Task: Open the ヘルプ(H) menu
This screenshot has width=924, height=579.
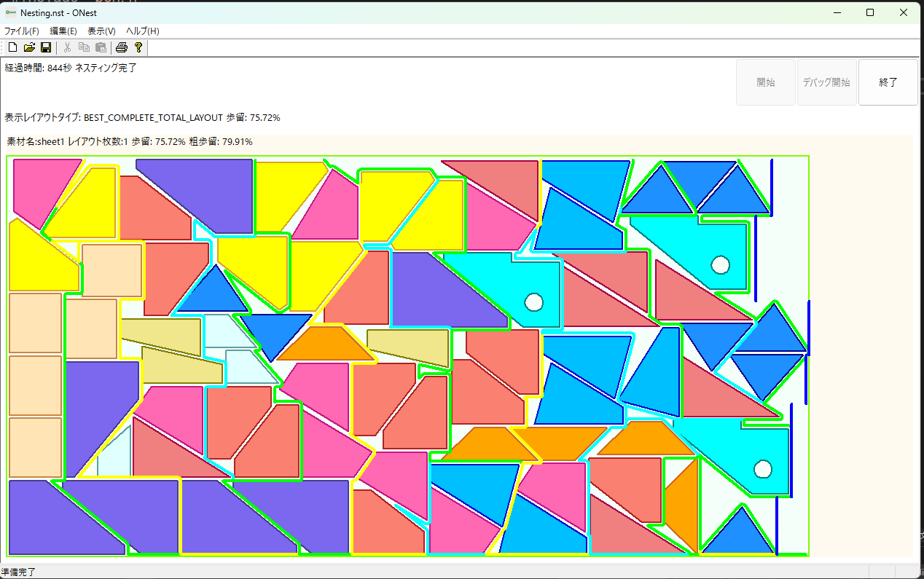Action: pos(143,31)
